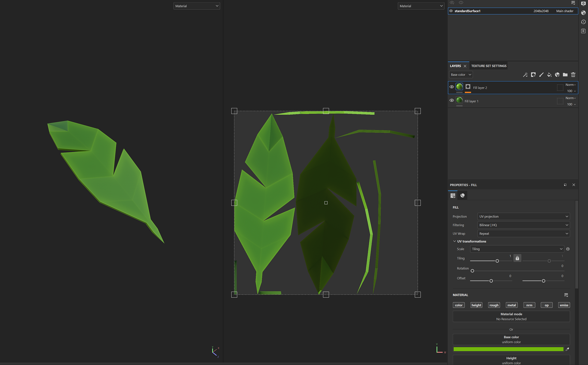Click the Tiling lock ratio icon
Image resolution: width=588 pixels, height=365 pixels.
pyautogui.click(x=517, y=258)
